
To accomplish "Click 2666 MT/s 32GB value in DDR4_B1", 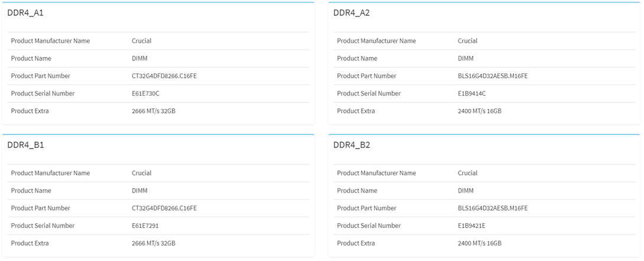I will point(154,243).
